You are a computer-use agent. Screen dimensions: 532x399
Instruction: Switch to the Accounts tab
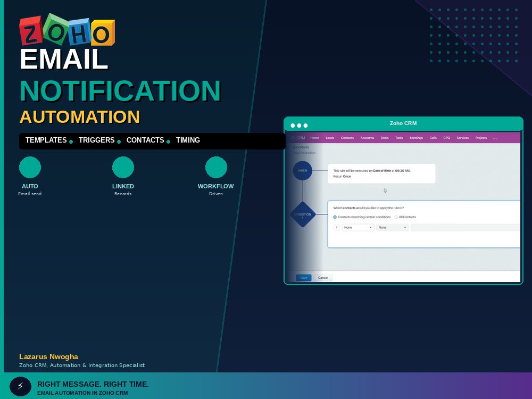point(367,138)
